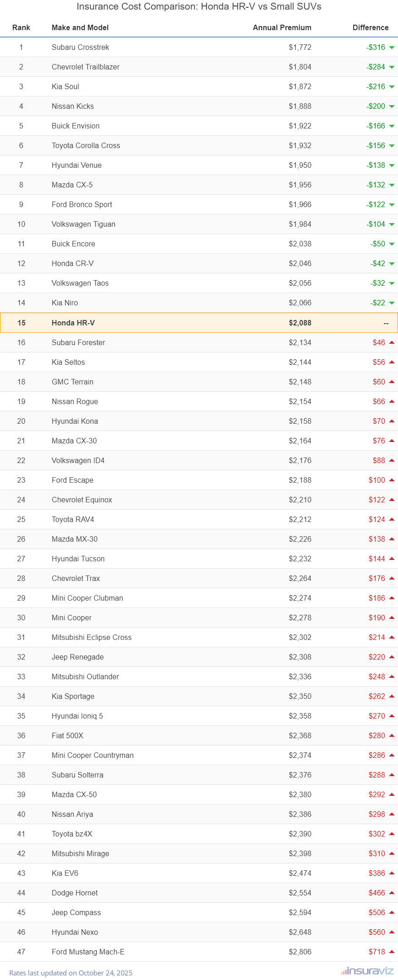Viewport: 398px width, 980px height.
Task: Select the highlighted Honda HR-V row
Action: [x=199, y=323]
